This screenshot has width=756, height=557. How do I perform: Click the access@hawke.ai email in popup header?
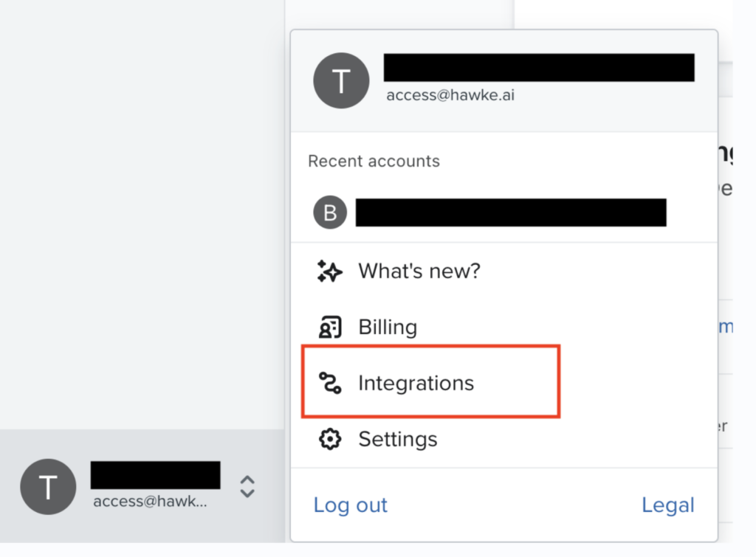(450, 95)
